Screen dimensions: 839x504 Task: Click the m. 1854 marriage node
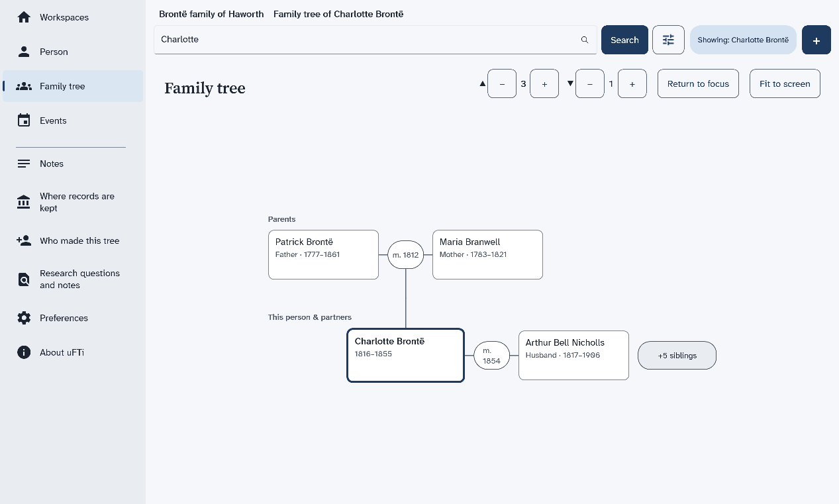(491, 355)
